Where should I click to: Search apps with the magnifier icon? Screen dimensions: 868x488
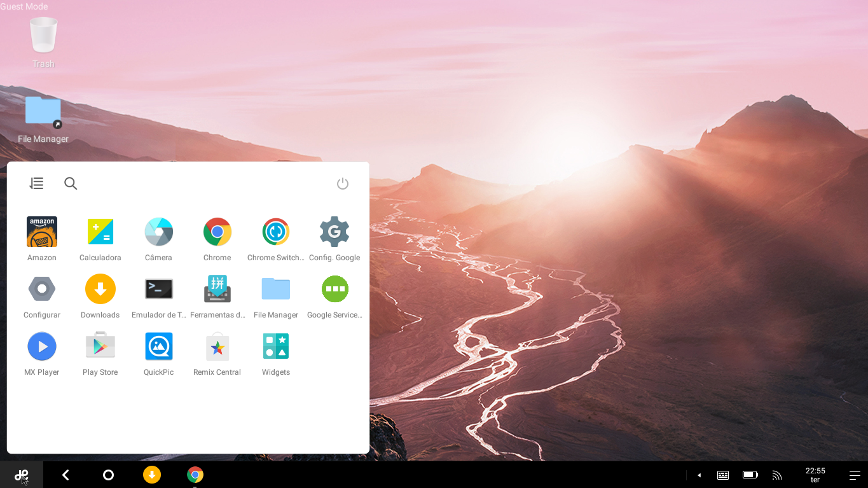tap(71, 183)
